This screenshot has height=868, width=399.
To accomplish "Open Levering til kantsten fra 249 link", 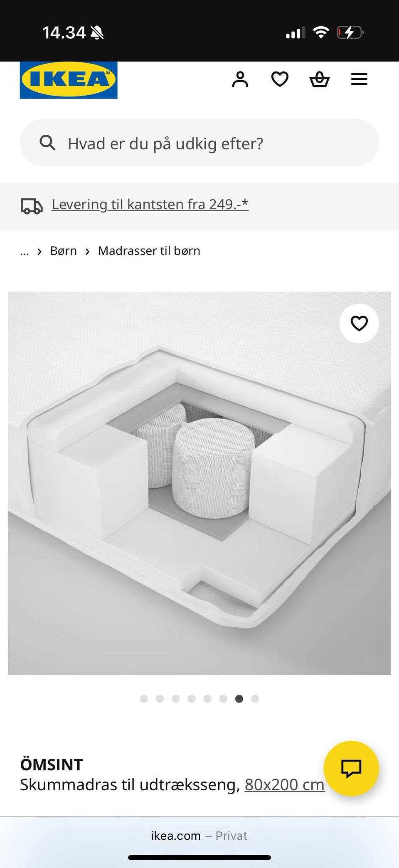I will pos(150,204).
